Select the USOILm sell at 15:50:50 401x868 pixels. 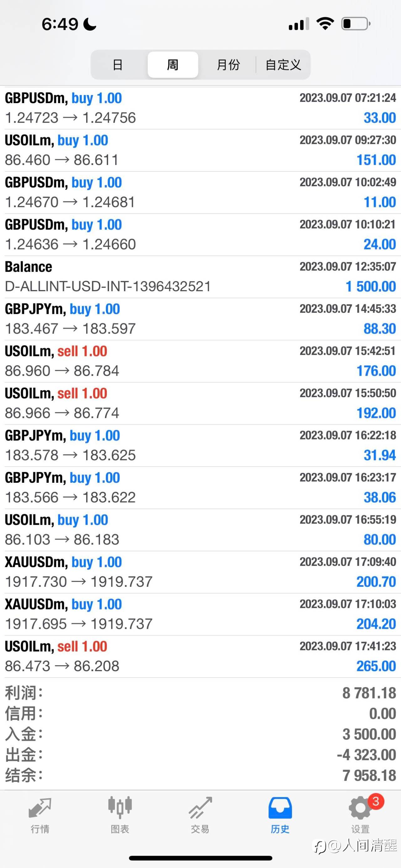(200, 403)
